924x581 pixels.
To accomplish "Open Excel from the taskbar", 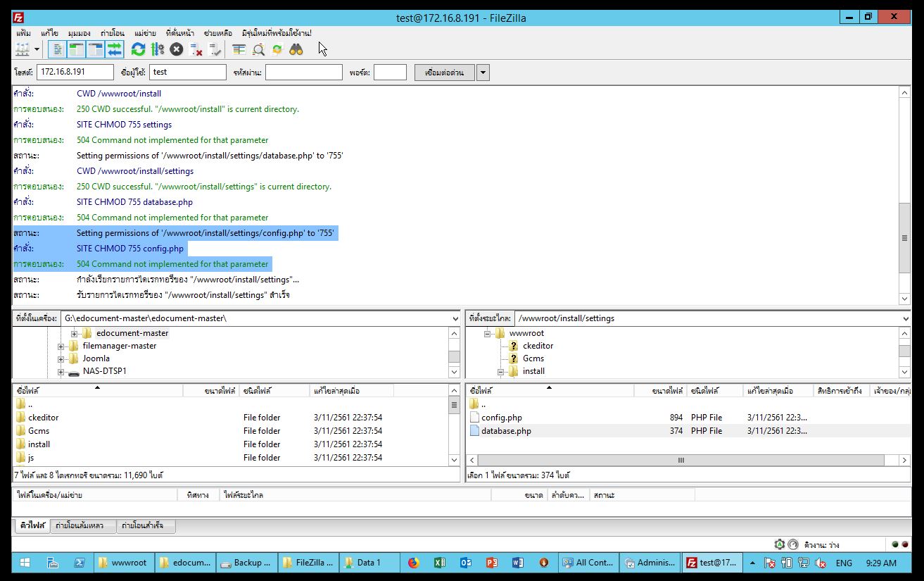I will (439, 563).
